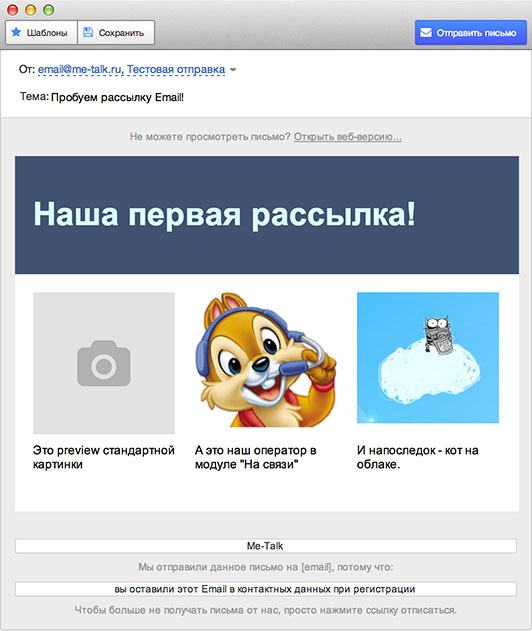The image size is (532, 631).
Task: Click the field вы оставили этот Email
Action: tap(266, 589)
